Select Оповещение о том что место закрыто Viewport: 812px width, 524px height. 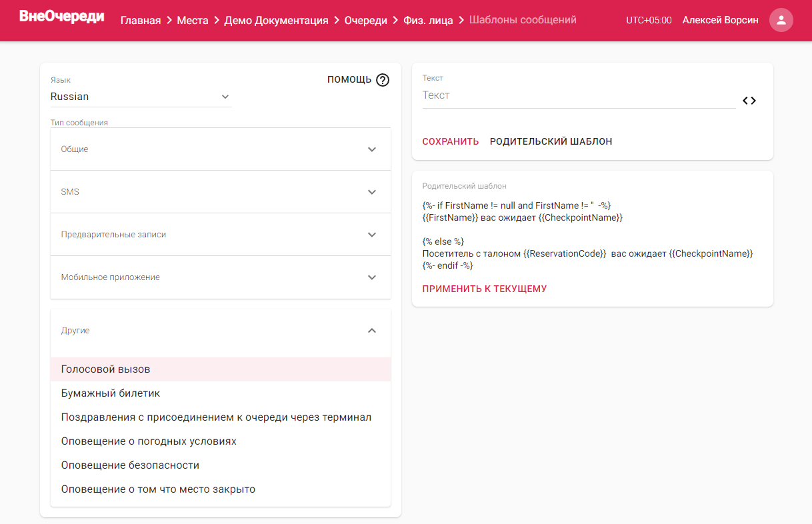point(221,489)
